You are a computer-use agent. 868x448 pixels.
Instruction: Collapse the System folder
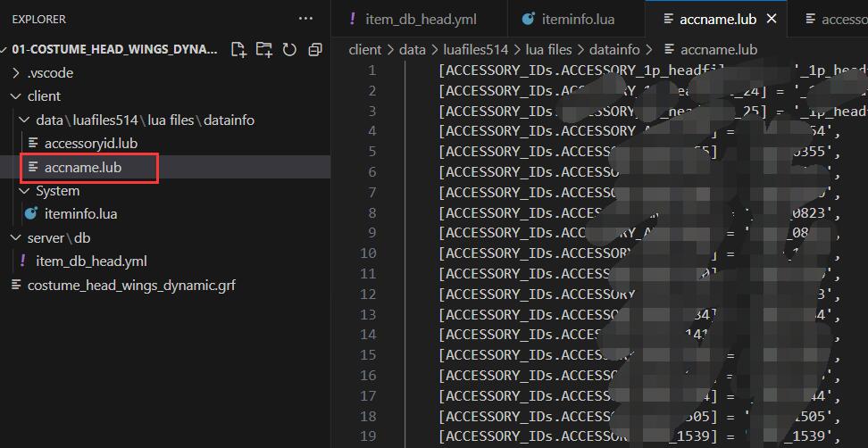pos(24,191)
